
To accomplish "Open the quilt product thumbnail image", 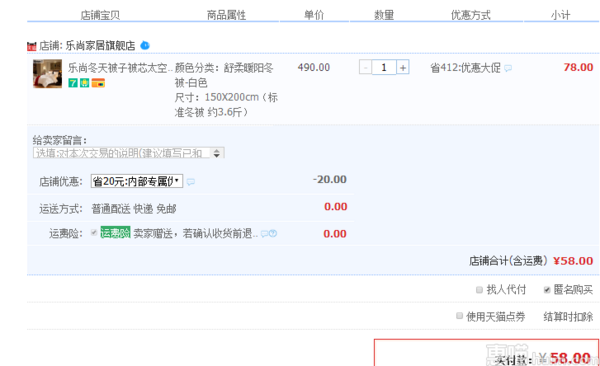I will click(47, 74).
